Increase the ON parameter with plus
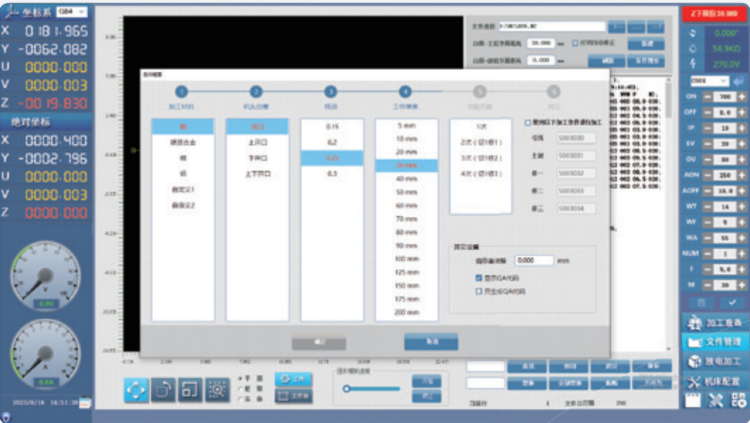Image resolution: width=750 pixels, height=423 pixels. (740, 97)
